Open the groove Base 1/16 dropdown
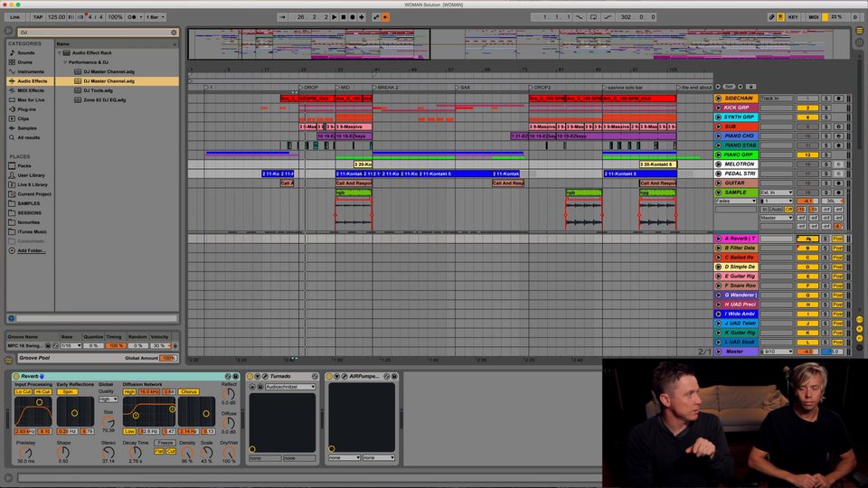Screen dimensions: 868x488 (x=71, y=346)
